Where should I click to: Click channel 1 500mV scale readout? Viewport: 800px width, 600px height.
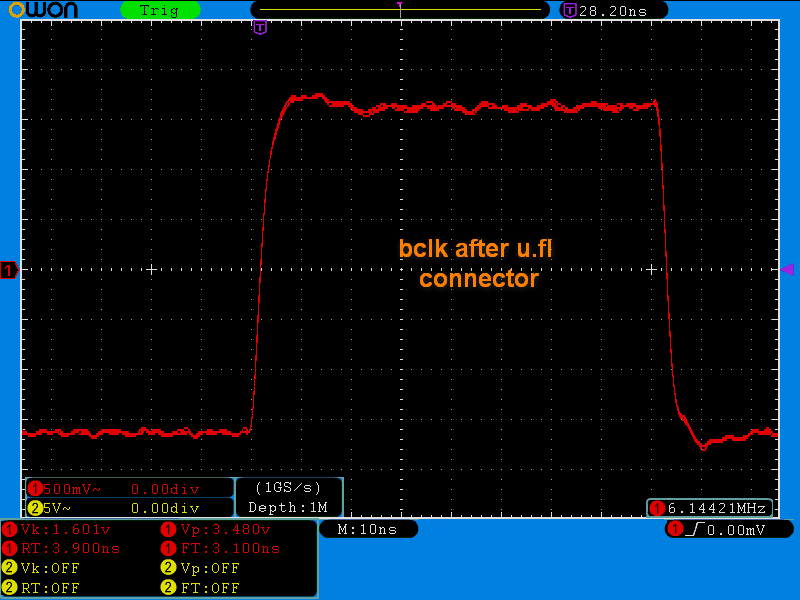(x=72, y=489)
